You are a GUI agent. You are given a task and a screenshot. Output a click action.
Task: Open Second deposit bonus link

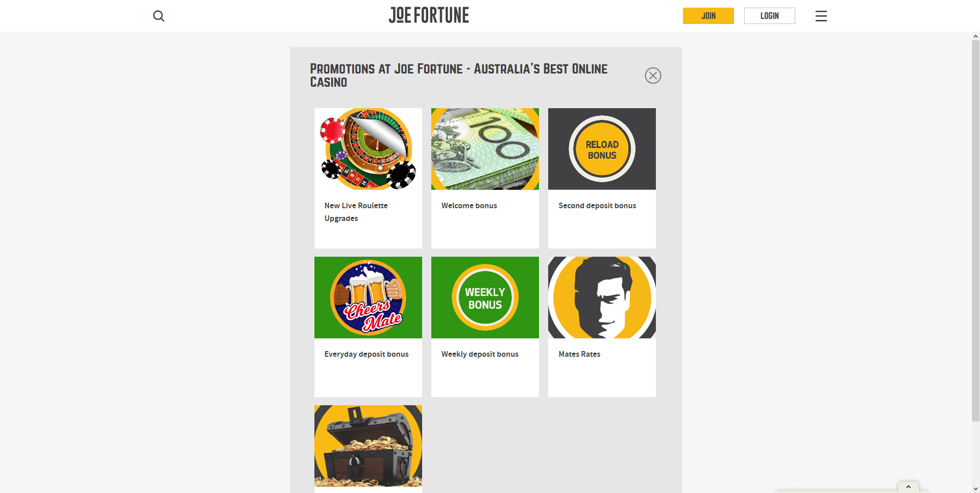click(597, 206)
